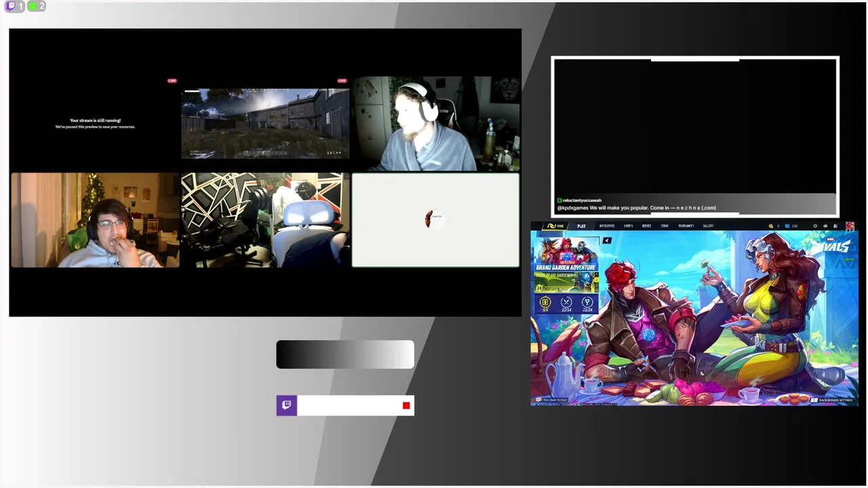Select the empty gaming chair webcam tile
Screen dimensions: 868x488
coord(265,220)
